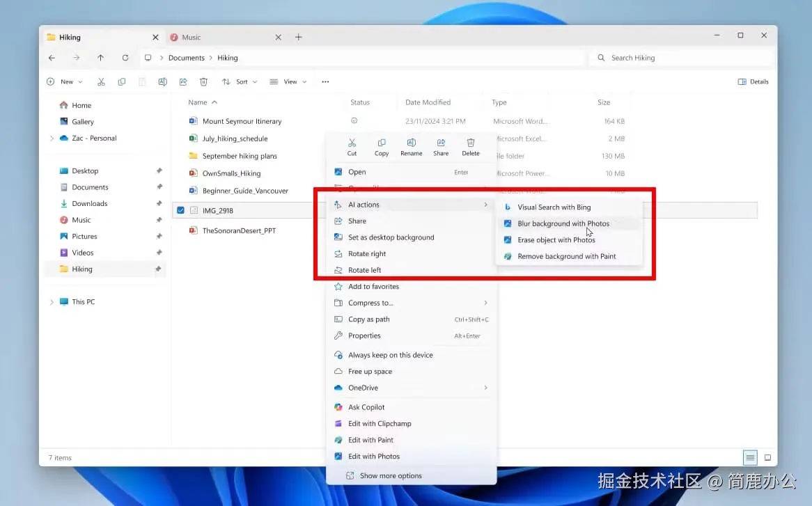Click the toolbar Copy icon
The height and width of the screenshot is (506, 812).
point(122,81)
